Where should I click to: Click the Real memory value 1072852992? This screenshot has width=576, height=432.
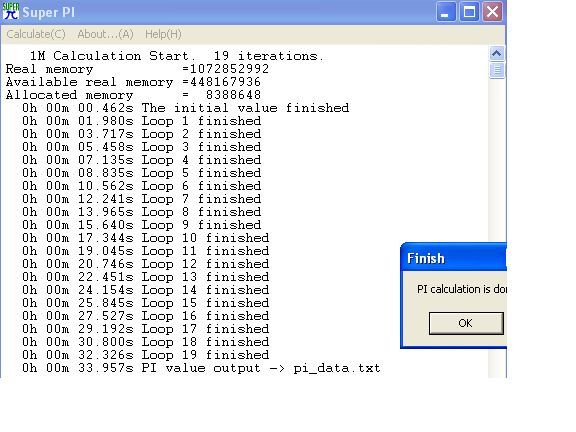pyautogui.click(x=229, y=69)
